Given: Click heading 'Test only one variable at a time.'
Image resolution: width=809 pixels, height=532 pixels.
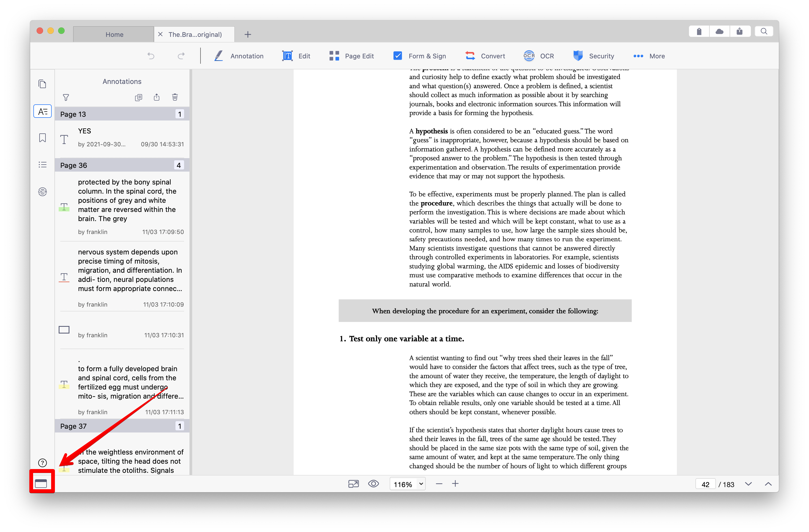Looking at the screenshot, I should [x=407, y=339].
